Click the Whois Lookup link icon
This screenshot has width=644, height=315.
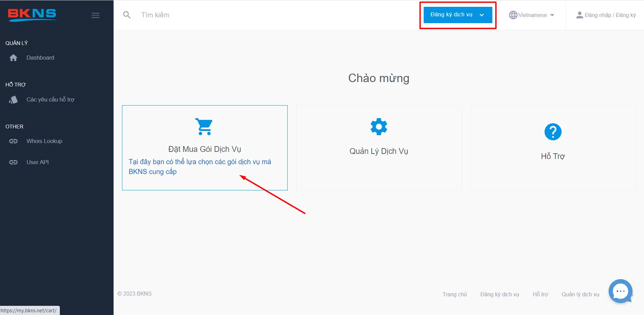[x=14, y=141]
